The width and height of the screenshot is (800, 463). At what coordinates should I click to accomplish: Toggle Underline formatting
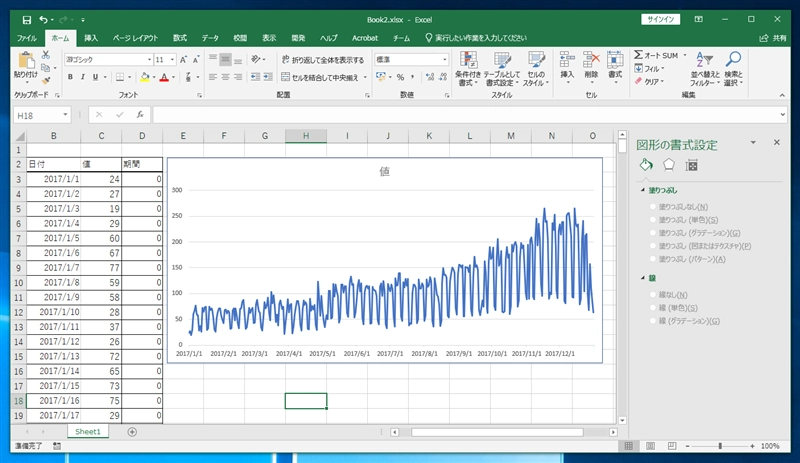pos(95,77)
